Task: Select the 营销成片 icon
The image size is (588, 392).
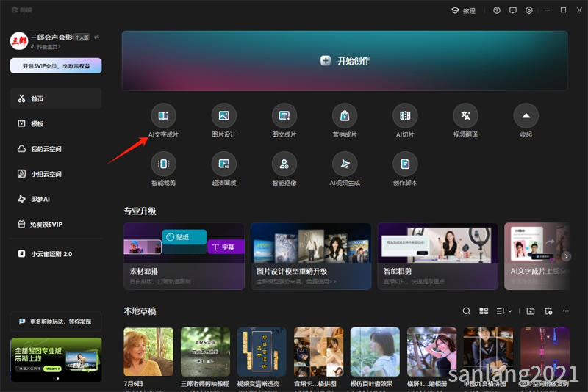Action: point(345,116)
